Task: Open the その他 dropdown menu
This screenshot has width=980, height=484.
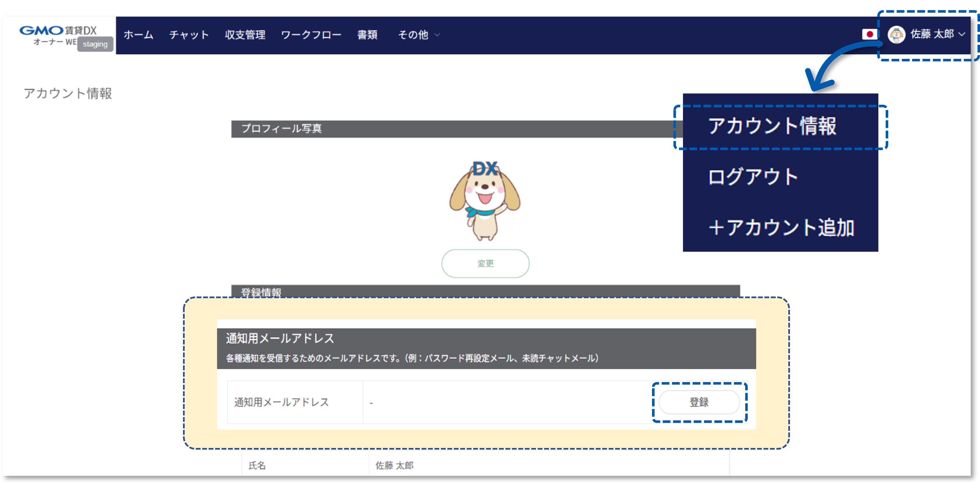Action: [415, 35]
